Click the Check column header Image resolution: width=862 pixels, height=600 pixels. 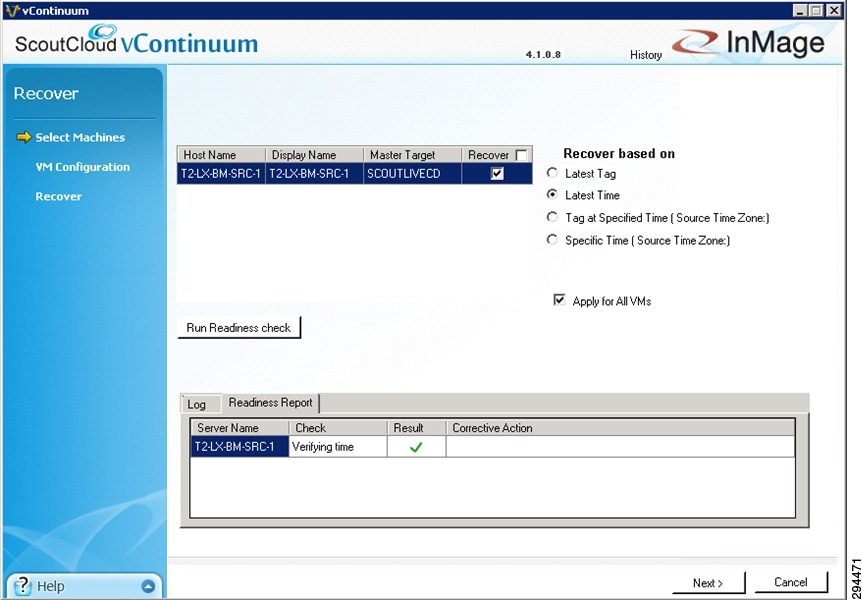pos(338,428)
